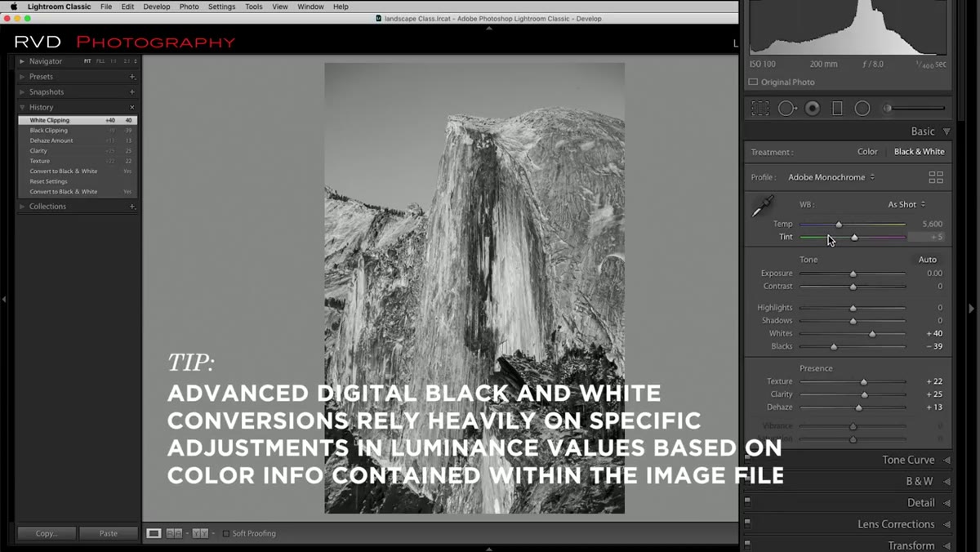Expand the Snapshots panel
980x552 pixels.
[x=22, y=92]
